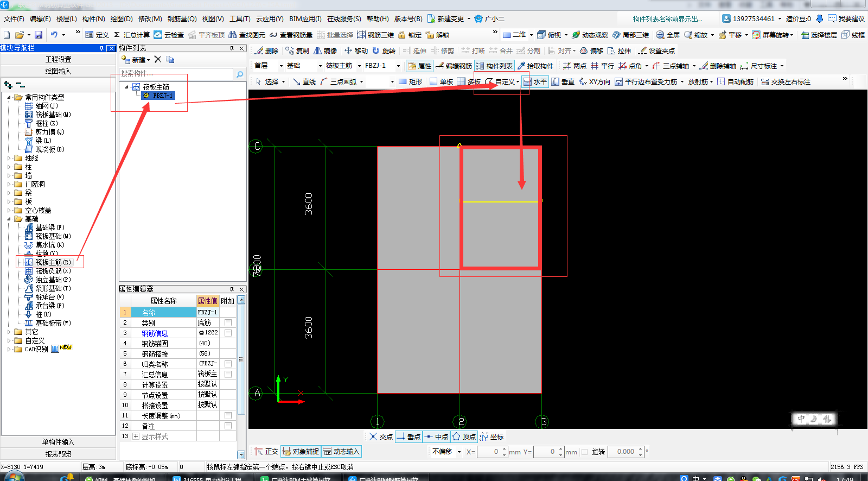Click the 新建 new component button
This screenshot has width=868, height=481.
tap(136, 60)
